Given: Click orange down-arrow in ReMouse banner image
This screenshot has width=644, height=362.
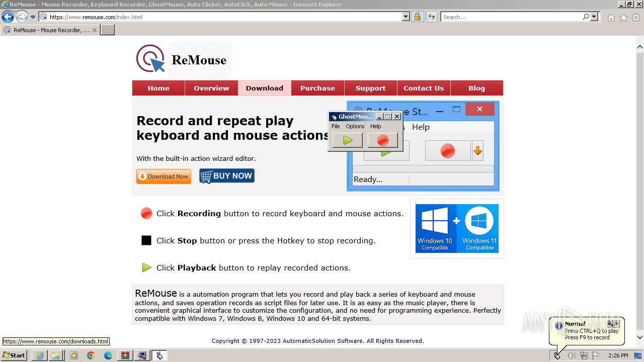Looking at the screenshot, I should coord(477,150).
